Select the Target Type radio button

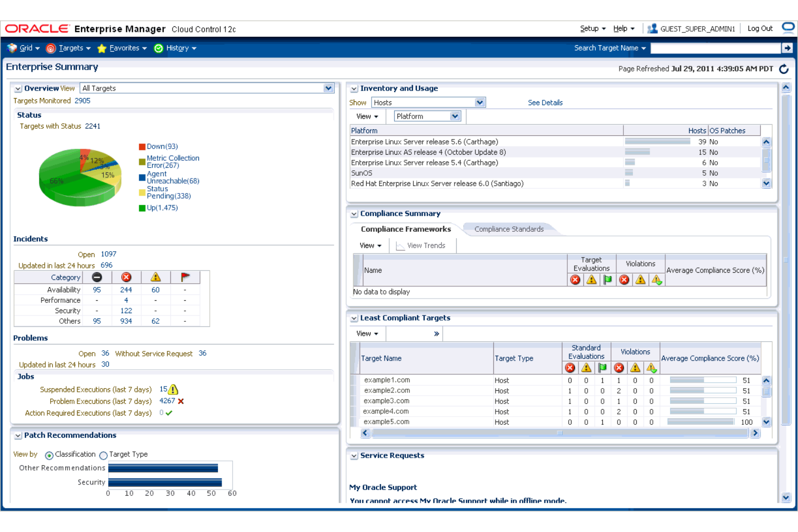pos(103,454)
